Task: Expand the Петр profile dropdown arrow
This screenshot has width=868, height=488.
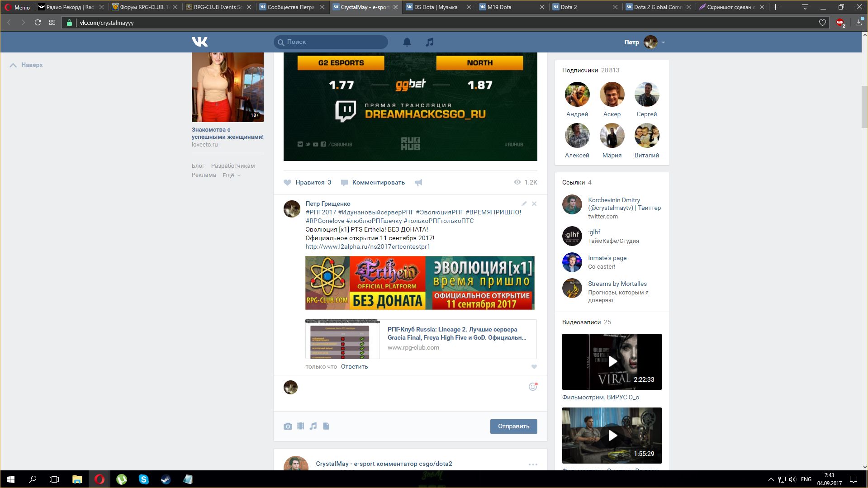Action: 663,43
